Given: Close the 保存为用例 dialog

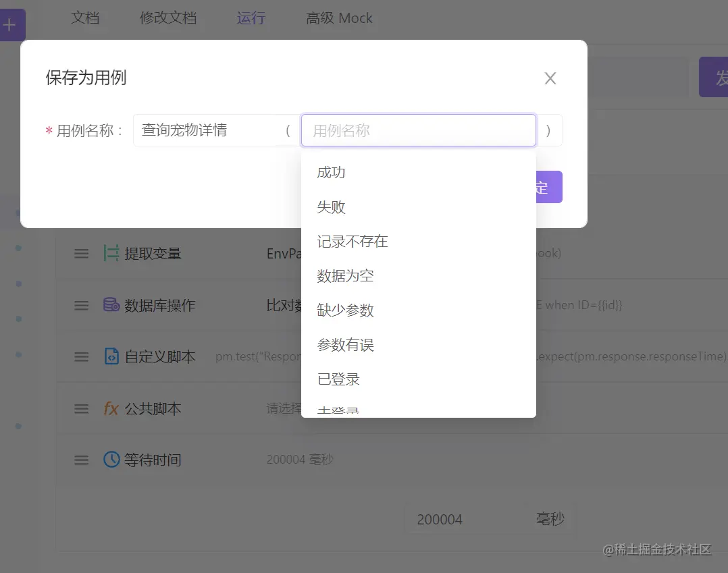Looking at the screenshot, I should tap(550, 78).
